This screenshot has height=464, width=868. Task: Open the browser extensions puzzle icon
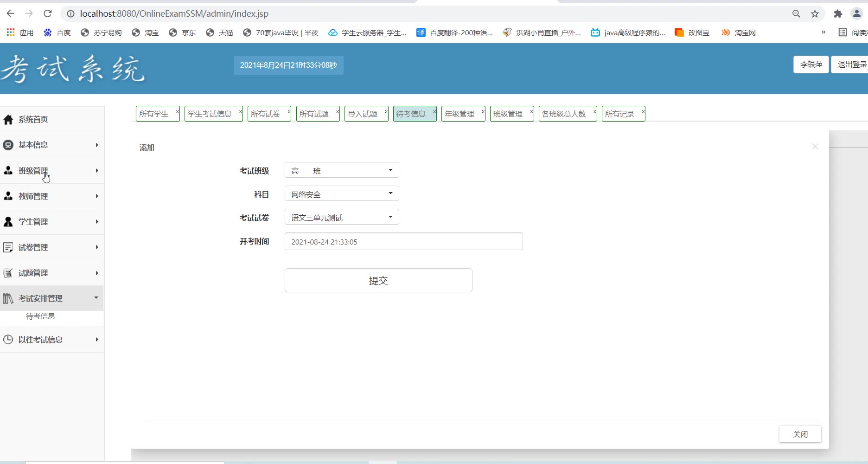tap(838, 13)
